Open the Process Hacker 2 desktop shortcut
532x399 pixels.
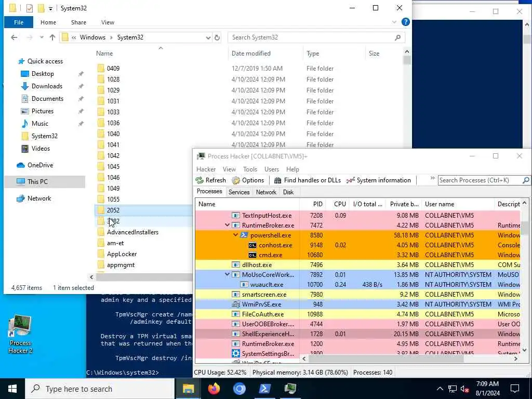click(x=20, y=335)
